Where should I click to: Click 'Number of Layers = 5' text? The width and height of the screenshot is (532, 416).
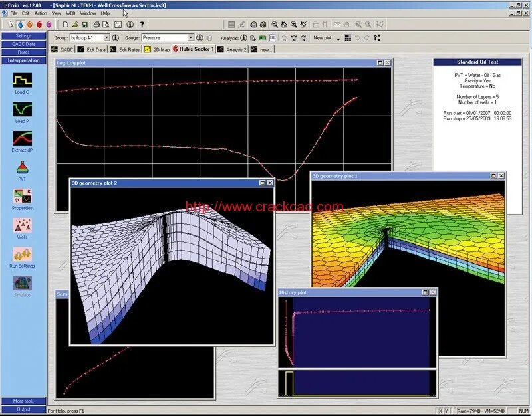point(477,97)
